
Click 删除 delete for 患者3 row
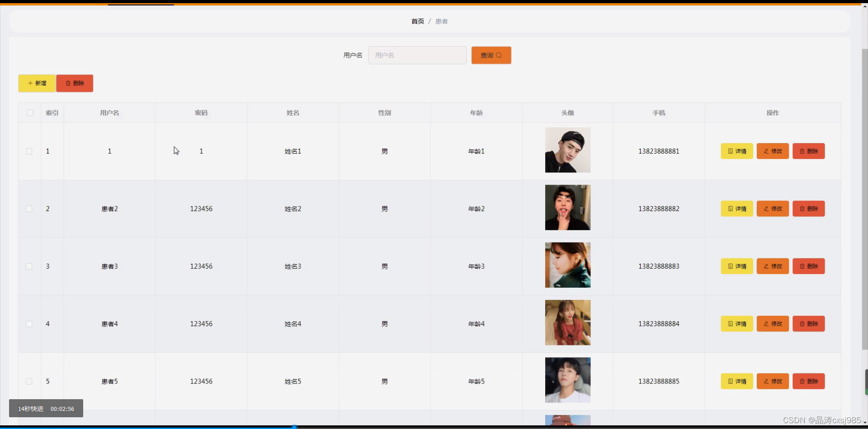(808, 266)
